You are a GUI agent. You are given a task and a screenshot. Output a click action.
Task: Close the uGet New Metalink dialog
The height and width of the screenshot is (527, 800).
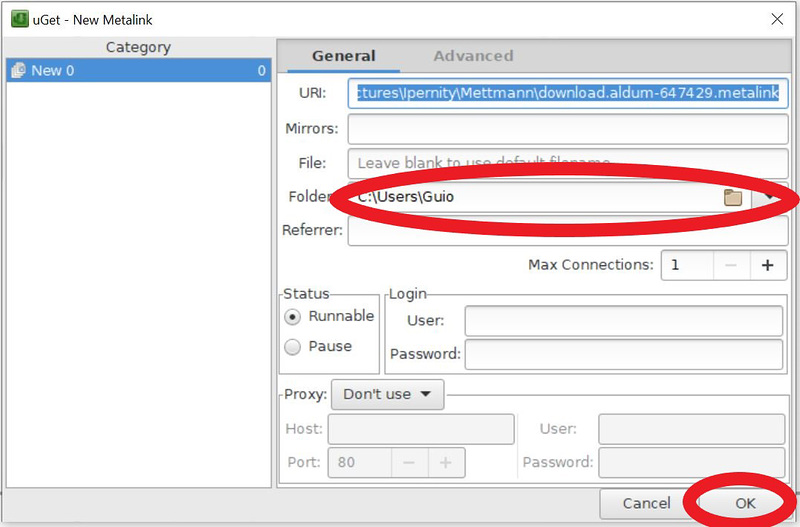pos(777,19)
